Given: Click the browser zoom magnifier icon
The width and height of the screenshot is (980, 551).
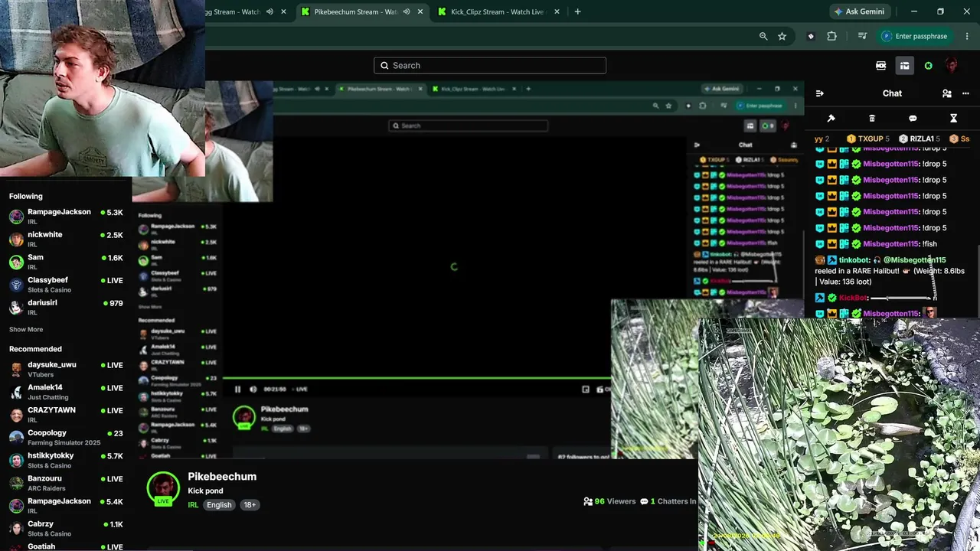Looking at the screenshot, I should click(763, 36).
